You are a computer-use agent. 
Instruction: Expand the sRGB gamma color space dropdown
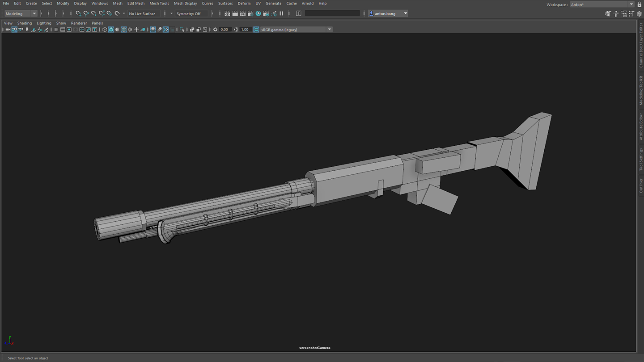tap(329, 29)
